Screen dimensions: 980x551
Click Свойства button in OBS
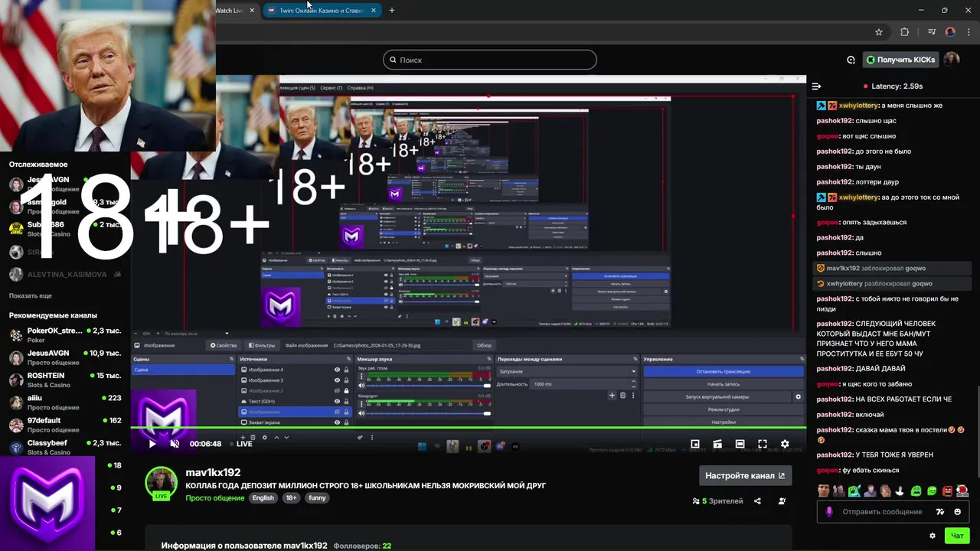224,345
